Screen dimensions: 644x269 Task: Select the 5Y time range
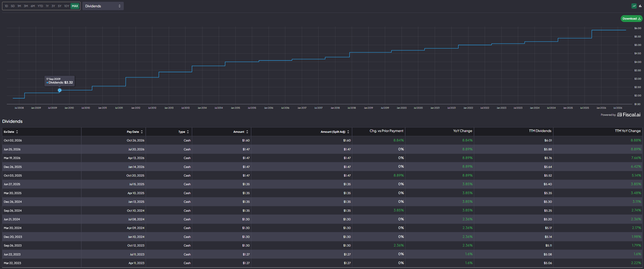point(60,6)
